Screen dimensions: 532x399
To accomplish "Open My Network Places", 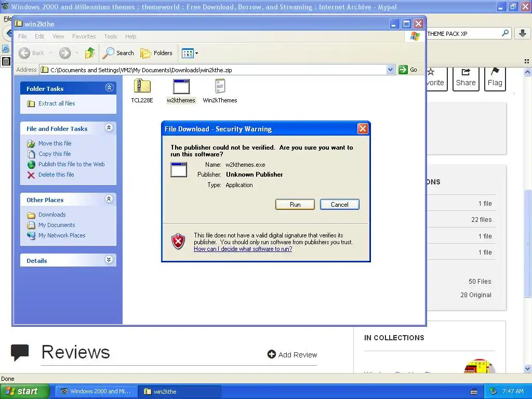I will tap(62, 235).
